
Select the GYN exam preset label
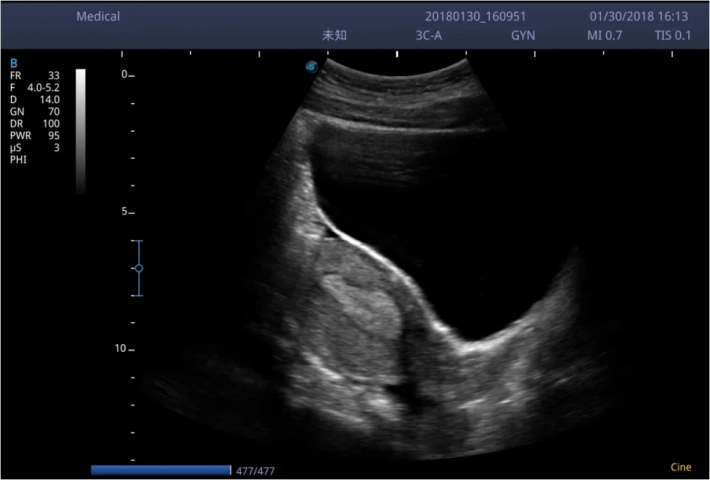(x=523, y=35)
